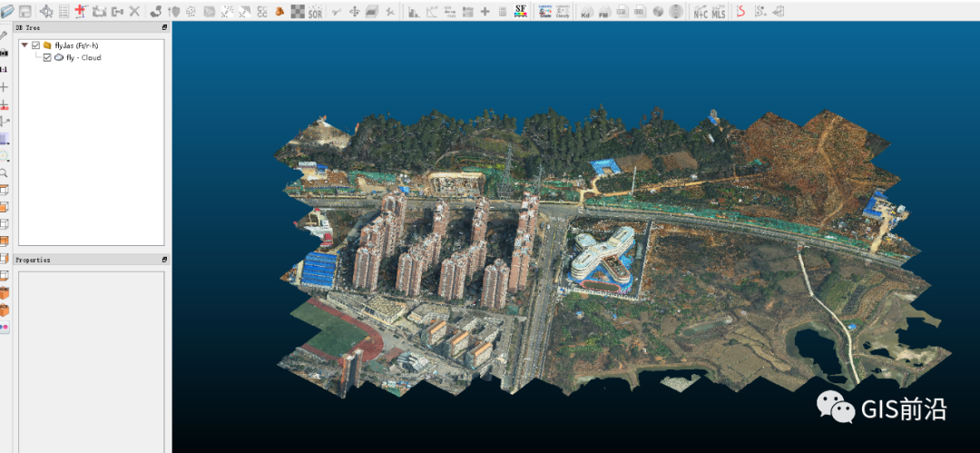
Task: Click the N+C normals icon
Action: 701,11
